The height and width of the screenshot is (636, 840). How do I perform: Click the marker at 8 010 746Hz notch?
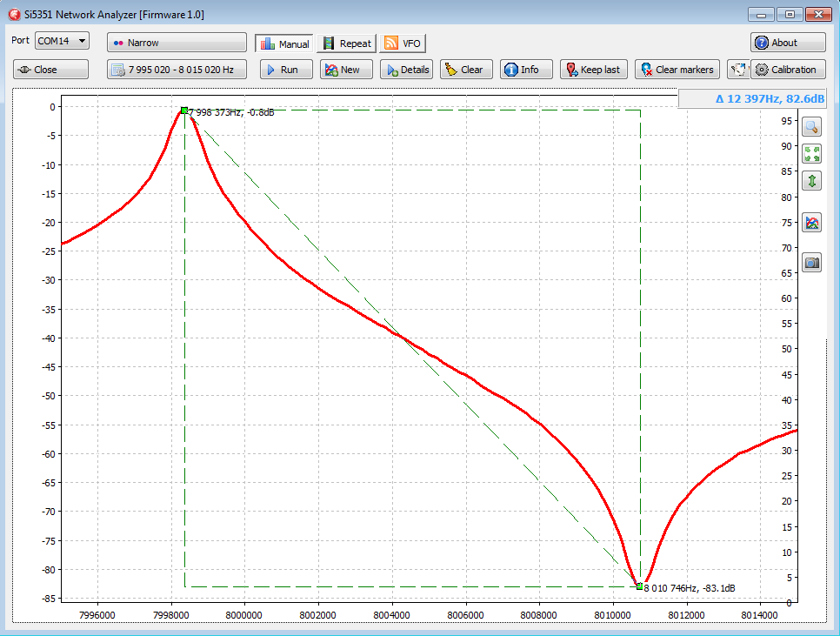640,586
